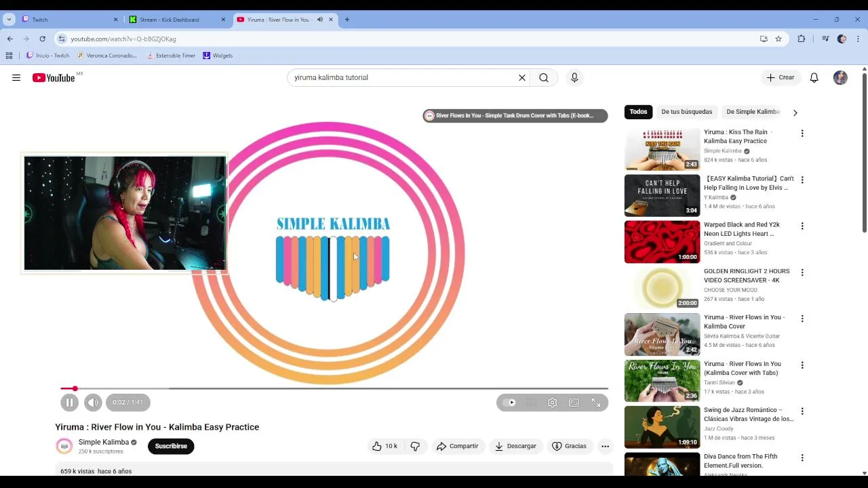The height and width of the screenshot is (488, 868).
Task: Clear the search query
Action: click(522, 78)
